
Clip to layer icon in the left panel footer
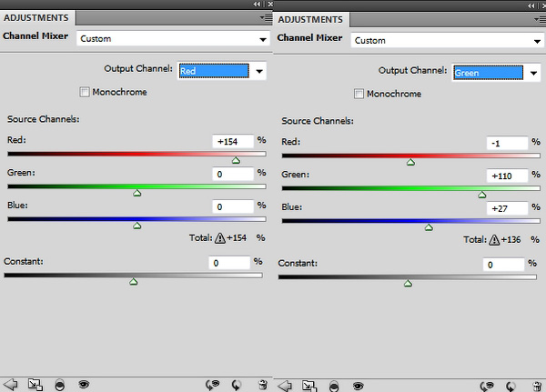[x=59, y=385]
